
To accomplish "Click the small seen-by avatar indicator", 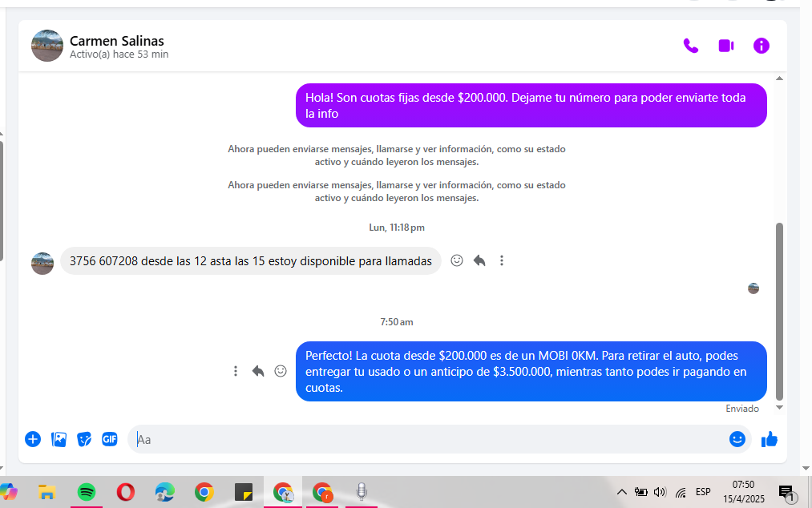I will click(x=753, y=288).
